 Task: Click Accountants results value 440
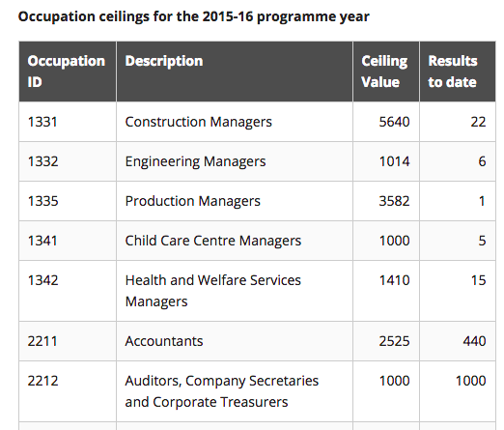pyautogui.click(x=474, y=341)
